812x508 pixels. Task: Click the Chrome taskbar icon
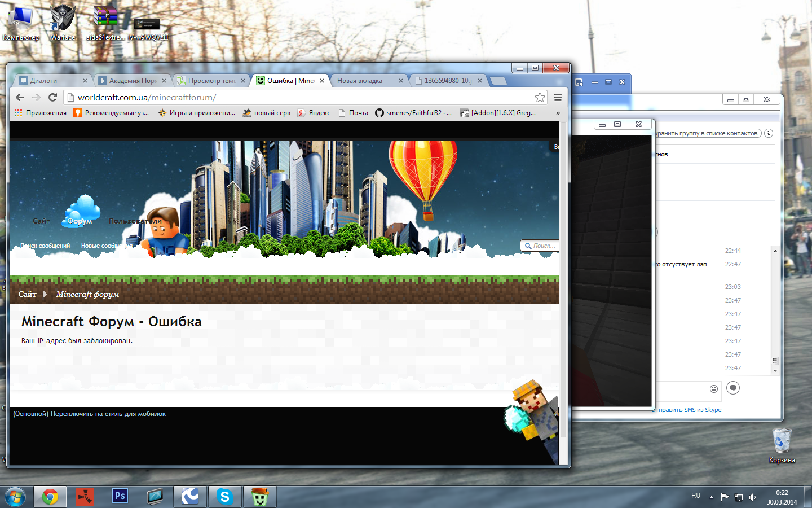coord(50,497)
